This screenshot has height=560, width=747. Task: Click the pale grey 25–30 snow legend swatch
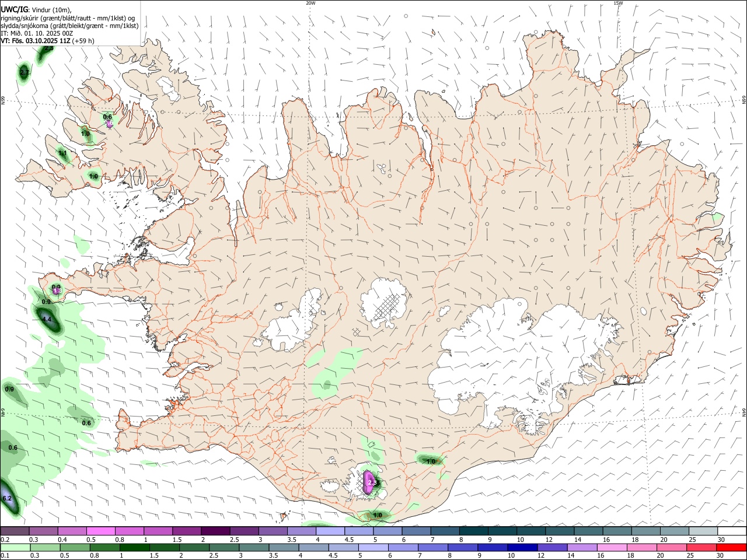pos(704,531)
